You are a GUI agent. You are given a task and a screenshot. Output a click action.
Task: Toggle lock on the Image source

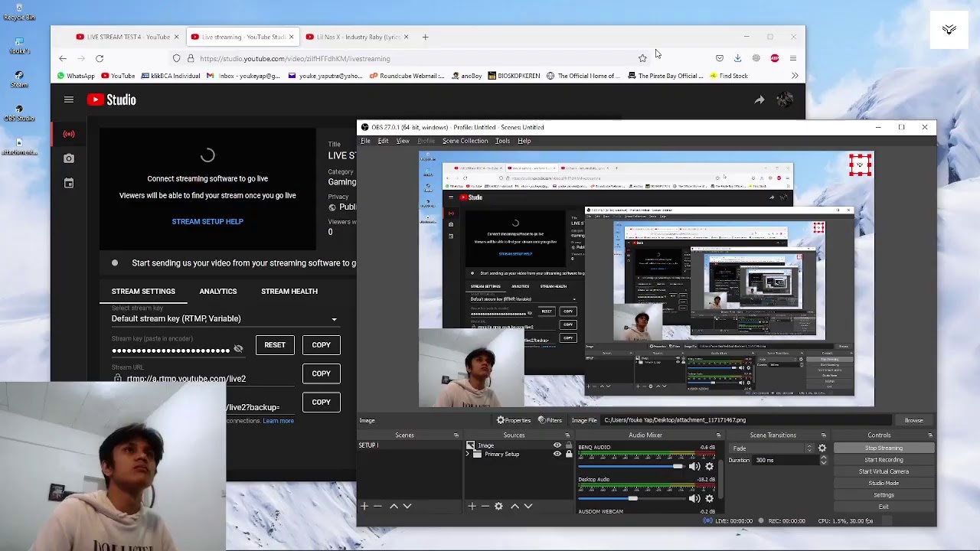[568, 445]
